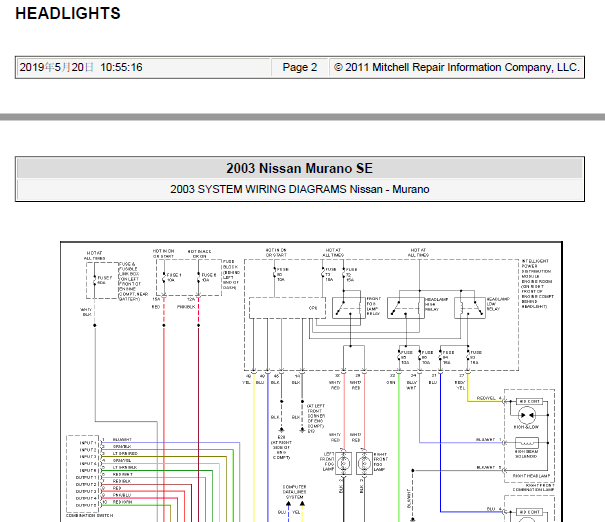Click the OUTPUT 1 terminal label
605x522 pixels.
click(x=86, y=478)
